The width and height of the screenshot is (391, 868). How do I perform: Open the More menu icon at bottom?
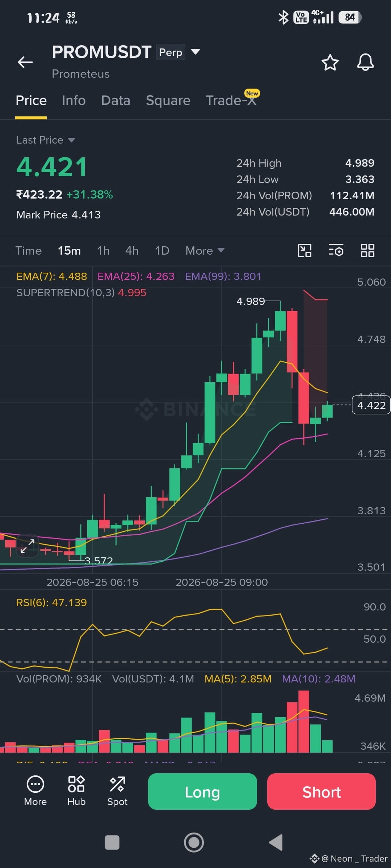35,791
